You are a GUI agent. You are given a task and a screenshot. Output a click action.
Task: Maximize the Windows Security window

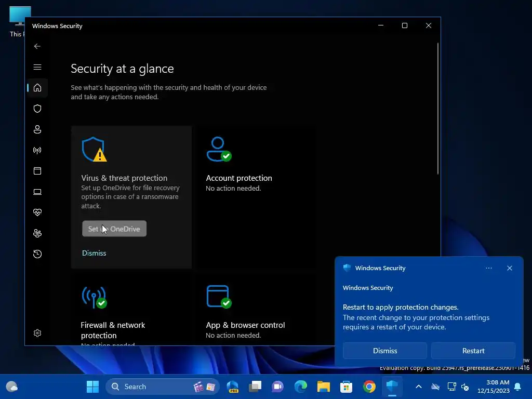coord(404,25)
